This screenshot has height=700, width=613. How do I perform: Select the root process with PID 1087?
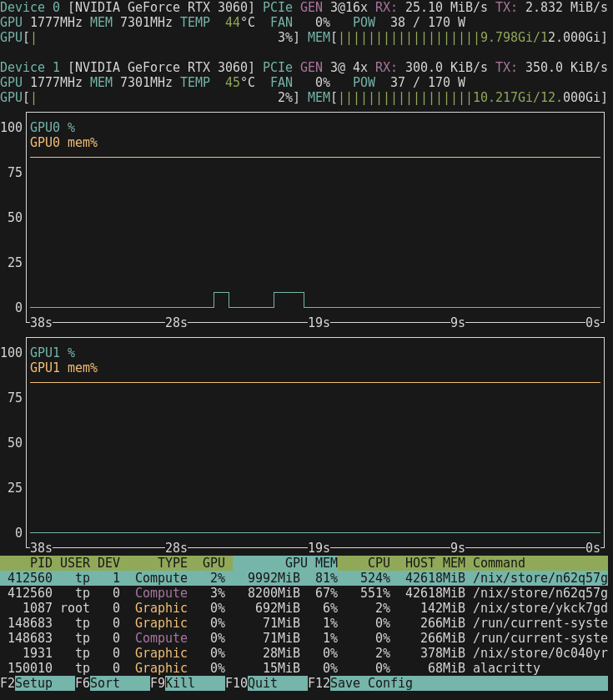(x=305, y=608)
